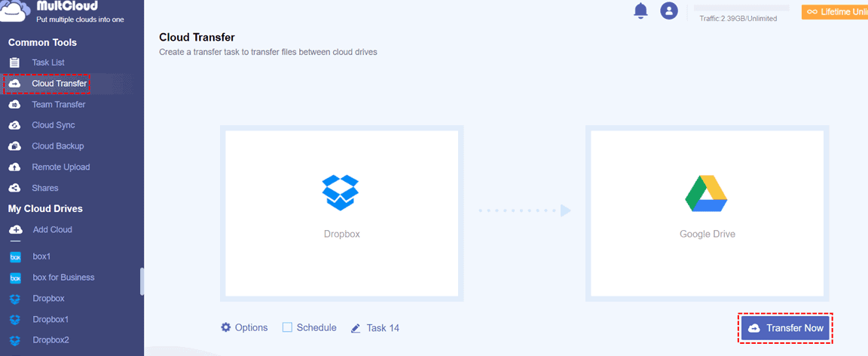Click the Cloud Transfer cloud icon

click(x=15, y=83)
